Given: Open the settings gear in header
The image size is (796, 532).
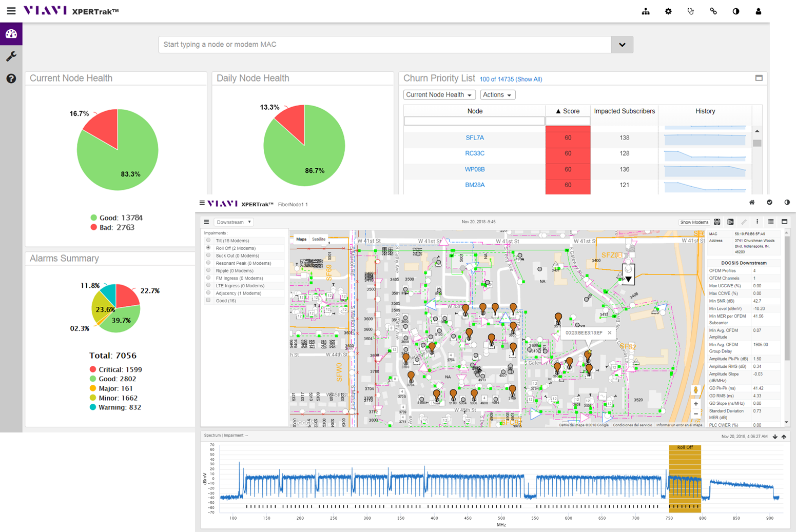Looking at the screenshot, I should pos(668,11).
